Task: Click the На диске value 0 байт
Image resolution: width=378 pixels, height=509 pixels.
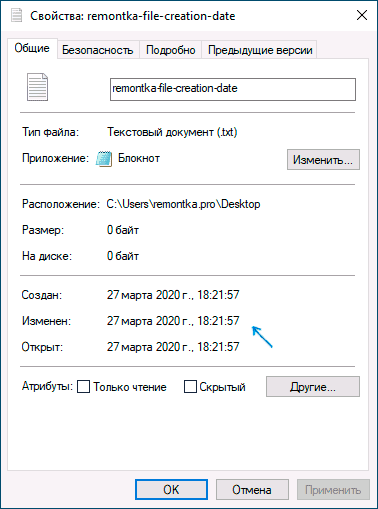Action: [123, 256]
